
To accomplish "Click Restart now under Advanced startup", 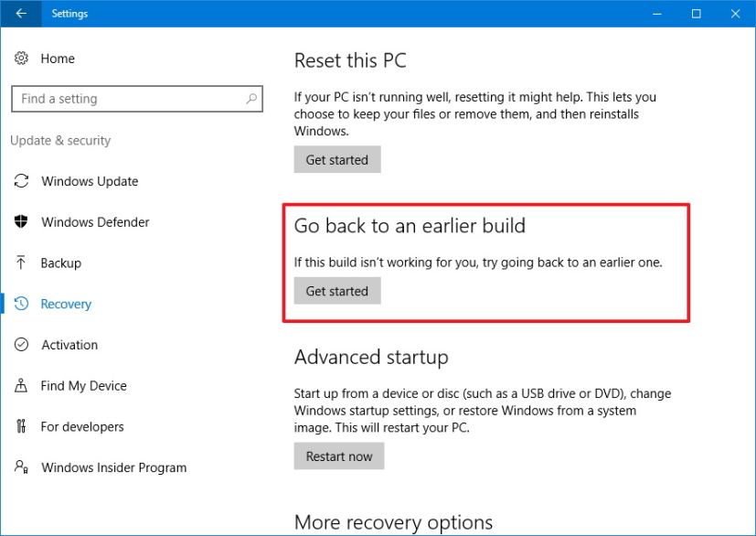I will coord(338,456).
